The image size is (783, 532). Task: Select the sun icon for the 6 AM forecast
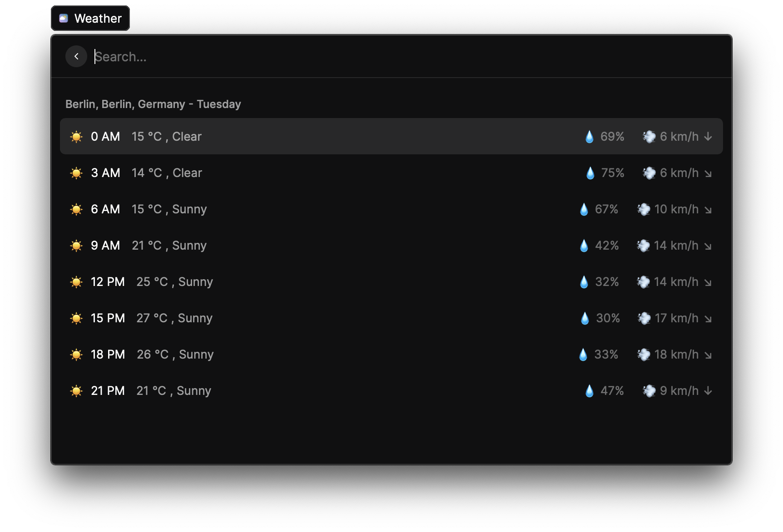pyautogui.click(x=76, y=209)
